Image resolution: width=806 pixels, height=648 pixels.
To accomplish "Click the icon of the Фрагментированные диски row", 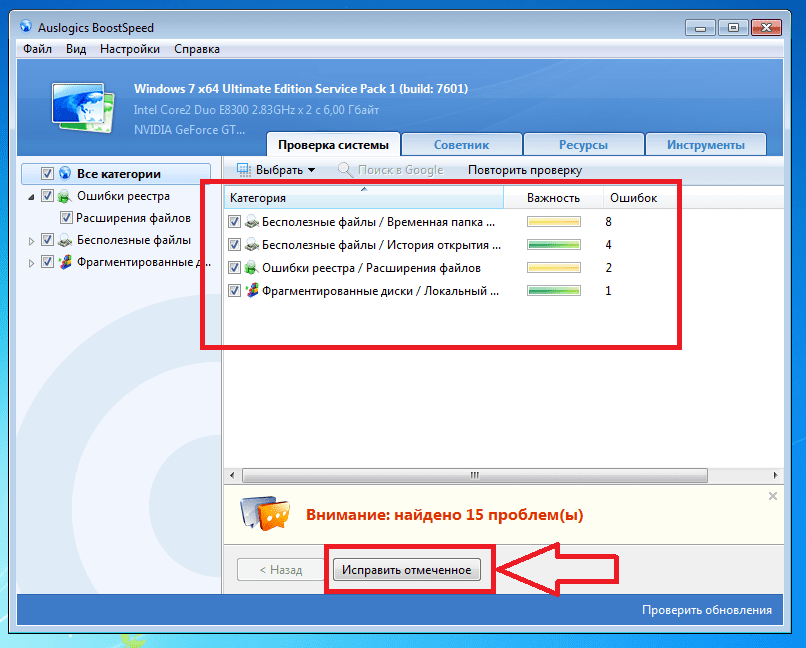I will (251, 291).
